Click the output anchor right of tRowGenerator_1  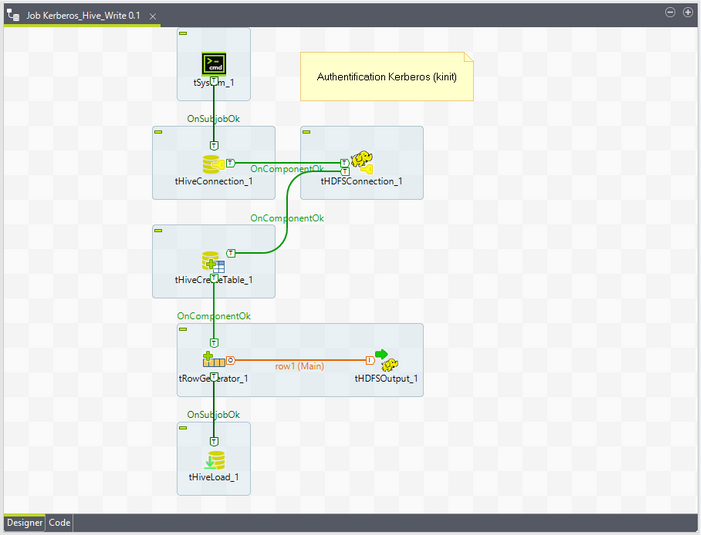coord(230,360)
